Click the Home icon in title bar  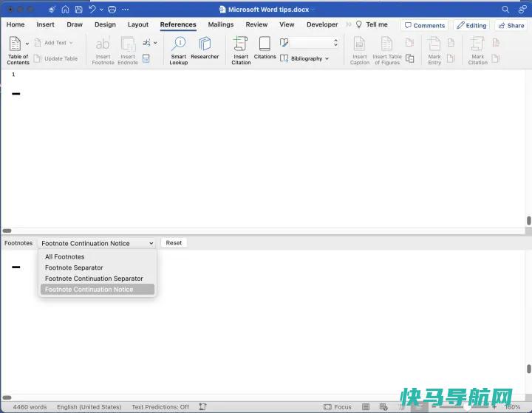(x=65, y=10)
